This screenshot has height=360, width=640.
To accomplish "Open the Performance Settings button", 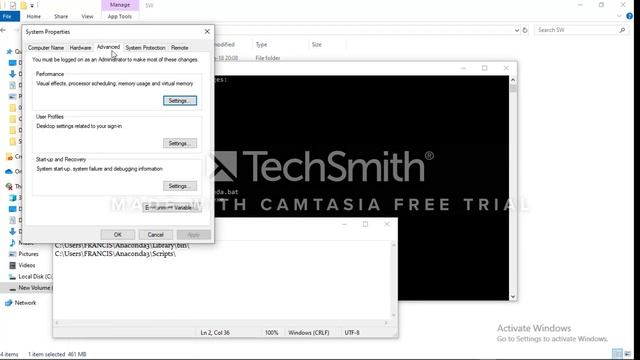I will [180, 100].
